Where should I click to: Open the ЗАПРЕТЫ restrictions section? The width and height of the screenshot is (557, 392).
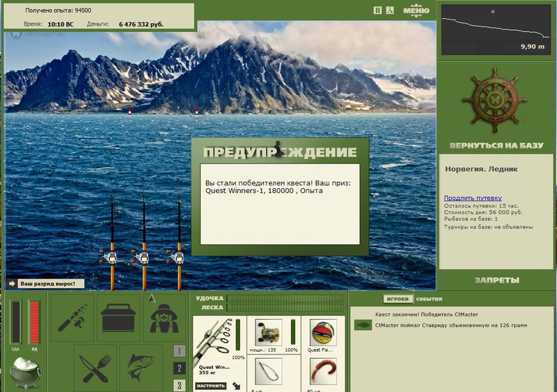coord(496,280)
